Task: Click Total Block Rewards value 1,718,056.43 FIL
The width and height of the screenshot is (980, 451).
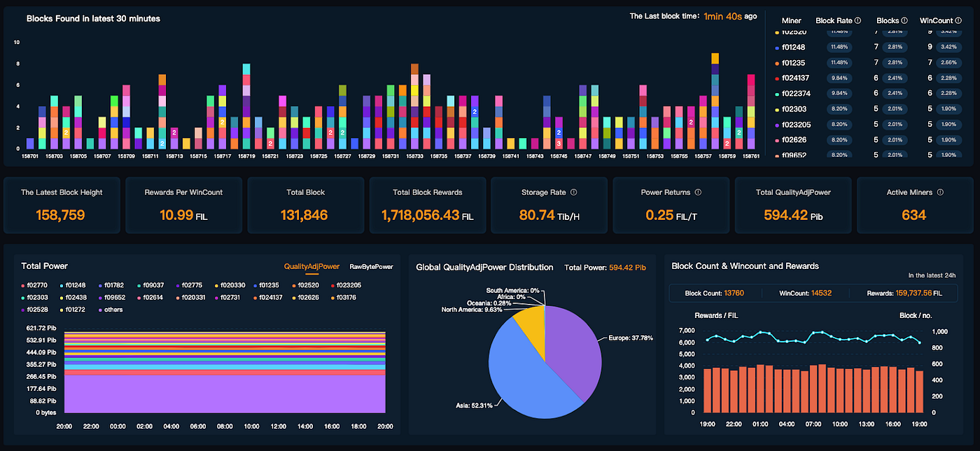Action: [x=427, y=215]
